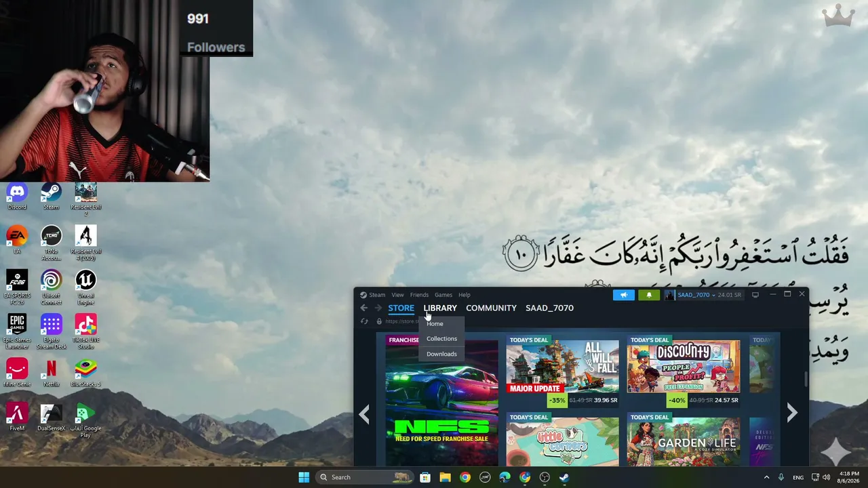The image size is (868, 488).
Task: Open the EA SPORTS FC 26 shortcut
Action: 17,285
